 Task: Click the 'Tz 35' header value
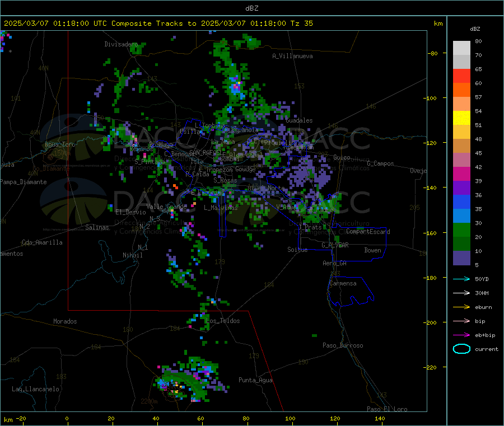click(301, 24)
